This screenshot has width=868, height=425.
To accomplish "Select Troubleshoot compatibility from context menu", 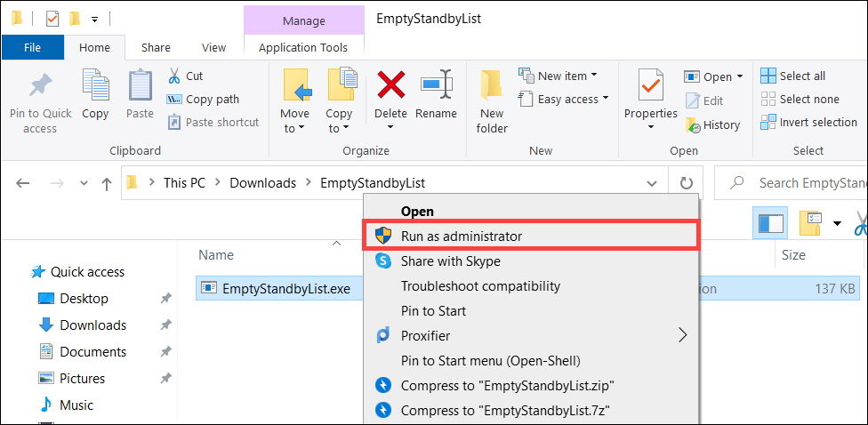I will pyautogui.click(x=480, y=286).
